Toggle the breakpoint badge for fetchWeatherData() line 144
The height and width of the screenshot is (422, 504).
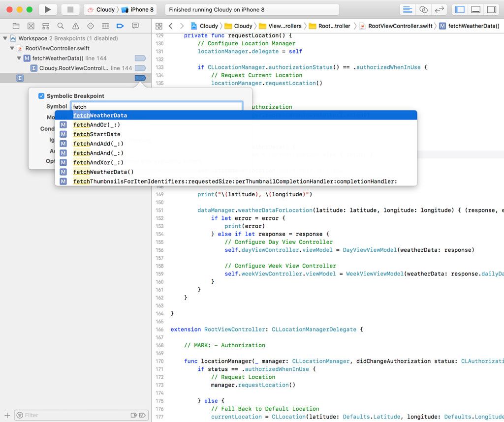(140, 58)
